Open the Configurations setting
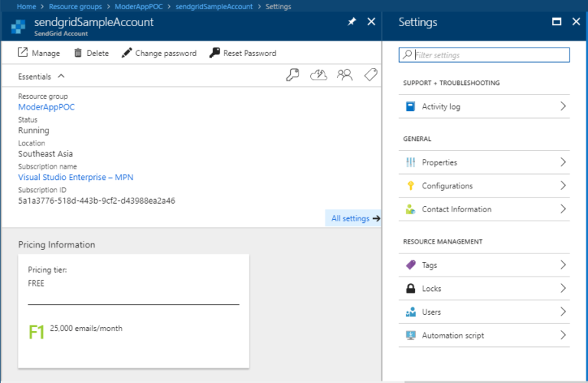Screen dimensions: 588x383 (x=484, y=185)
